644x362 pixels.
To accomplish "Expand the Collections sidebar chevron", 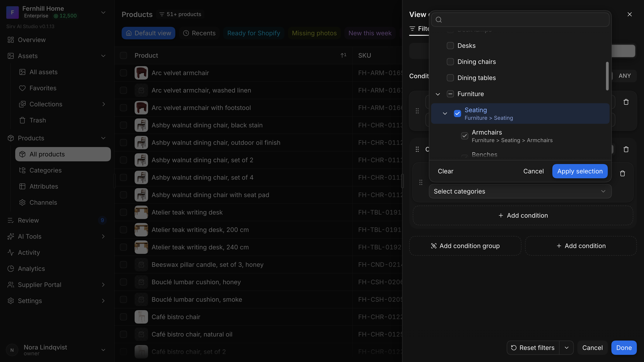I will click(x=103, y=104).
